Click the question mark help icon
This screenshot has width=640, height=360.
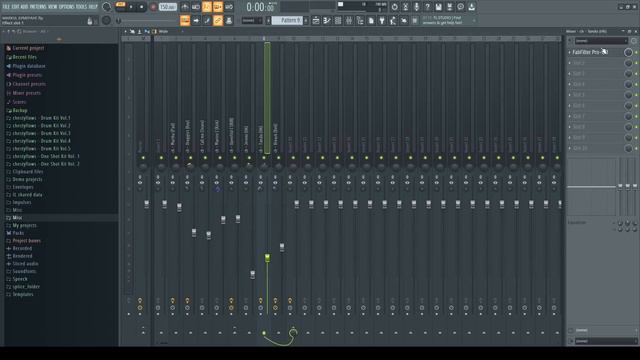427,7
